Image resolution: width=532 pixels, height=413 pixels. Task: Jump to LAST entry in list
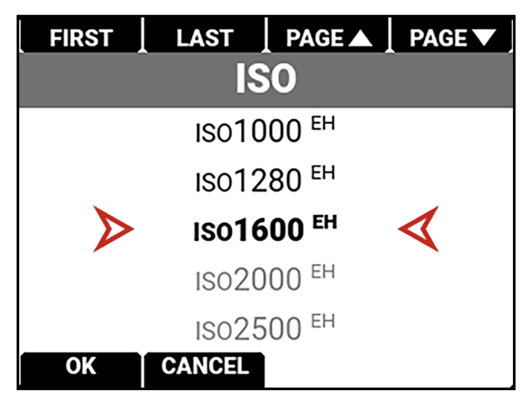[x=204, y=37]
